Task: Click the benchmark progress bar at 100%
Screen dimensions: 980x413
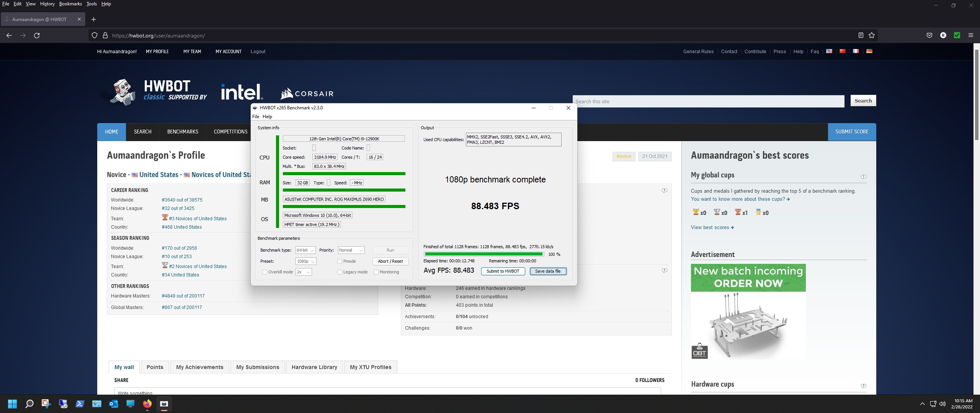Action: 483,254
